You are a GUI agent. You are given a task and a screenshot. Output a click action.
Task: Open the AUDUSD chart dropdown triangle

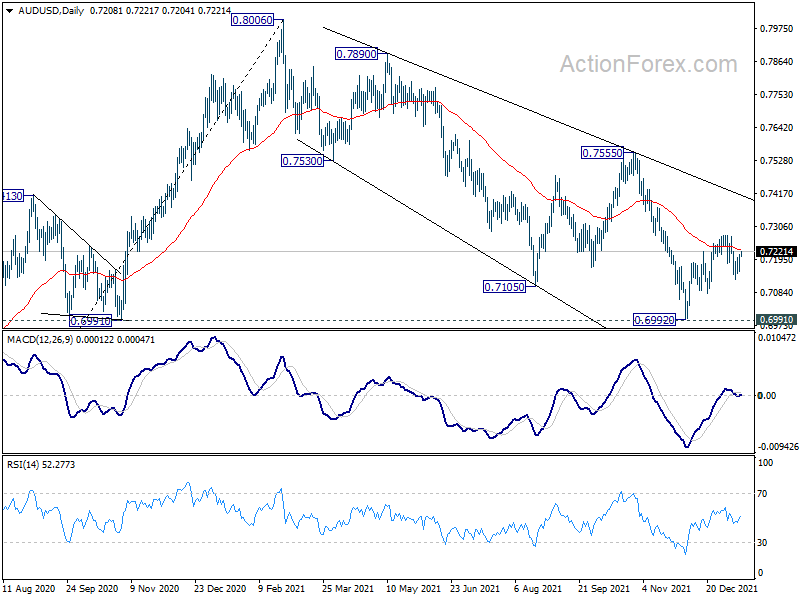(9, 11)
